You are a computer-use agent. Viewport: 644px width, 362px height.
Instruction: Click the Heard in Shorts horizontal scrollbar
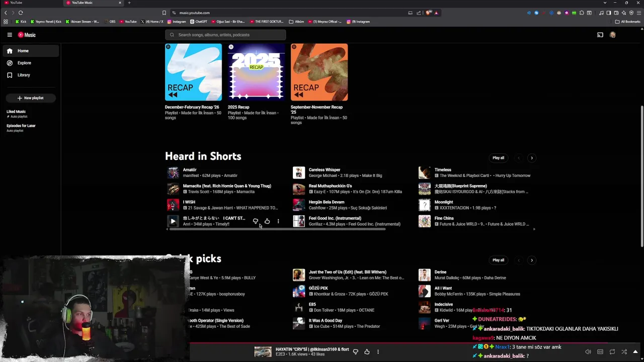pos(277,229)
